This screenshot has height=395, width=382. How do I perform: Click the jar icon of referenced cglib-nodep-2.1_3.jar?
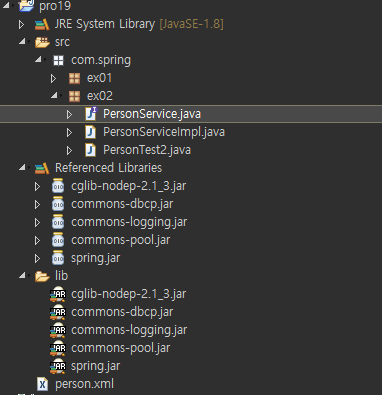coord(58,186)
